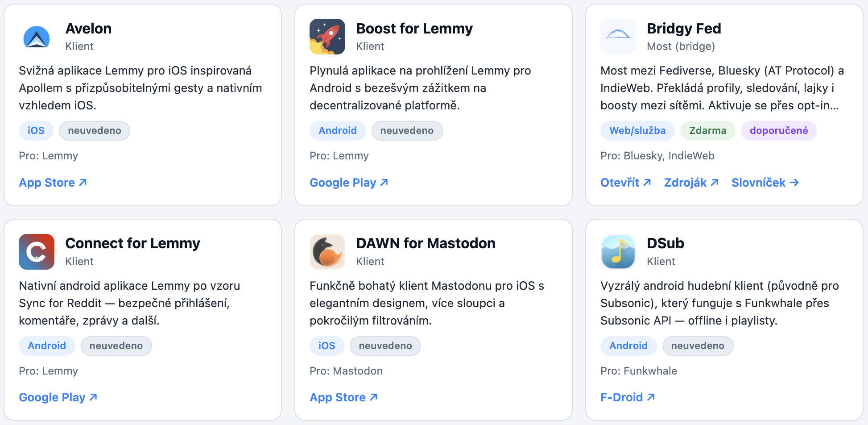Click the Web/služba platform tag
The height and width of the screenshot is (425, 868).
[x=637, y=131]
